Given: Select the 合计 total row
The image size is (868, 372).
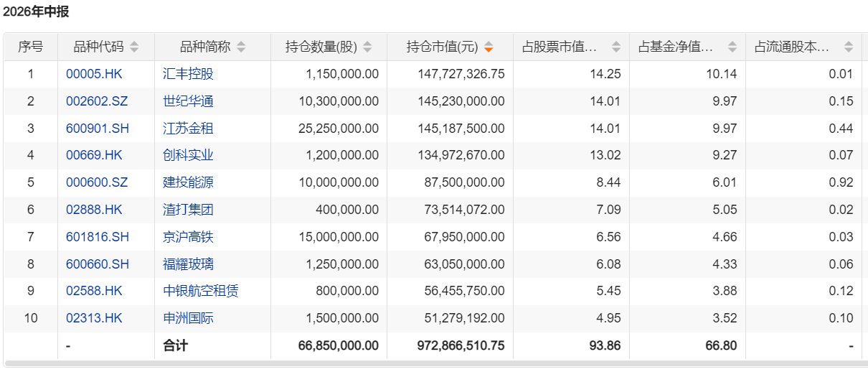Looking at the screenshot, I should (433, 345).
